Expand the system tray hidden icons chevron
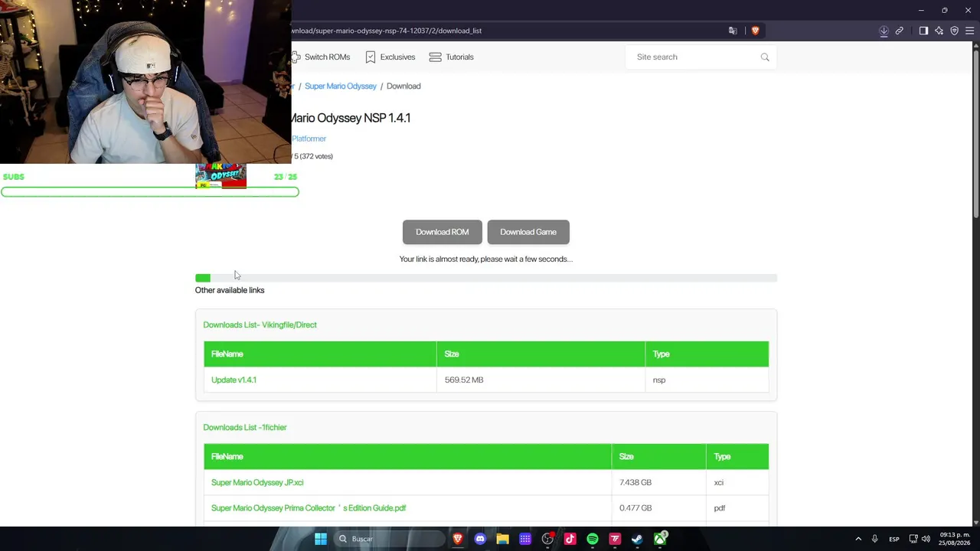This screenshot has width=980, height=551. tap(858, 539)
